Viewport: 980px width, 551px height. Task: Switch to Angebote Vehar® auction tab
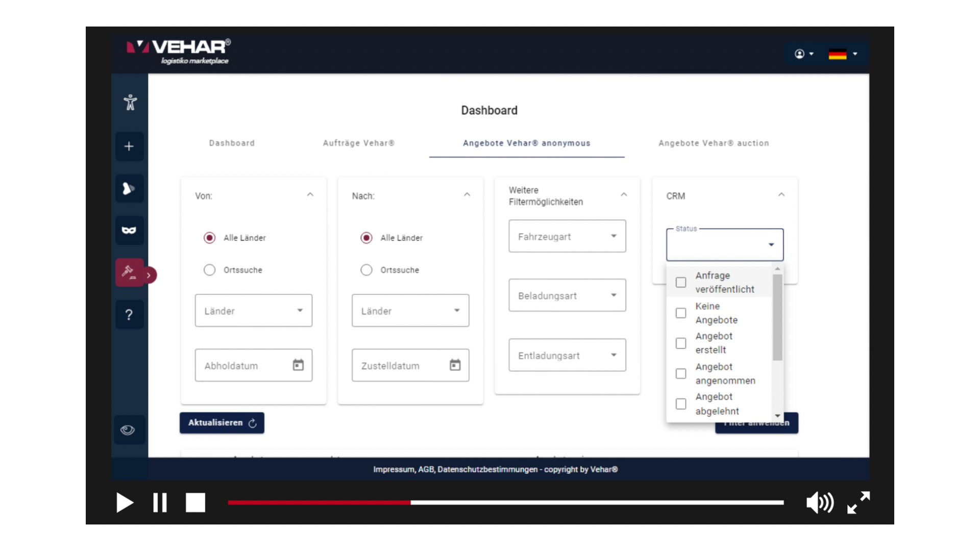point(713,143)
